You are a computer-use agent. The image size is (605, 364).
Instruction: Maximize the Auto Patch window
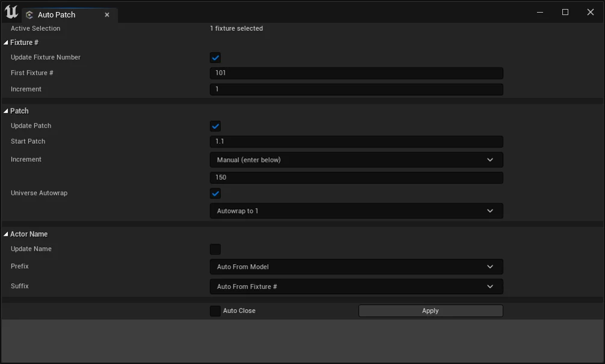click(x=565, y=12)
